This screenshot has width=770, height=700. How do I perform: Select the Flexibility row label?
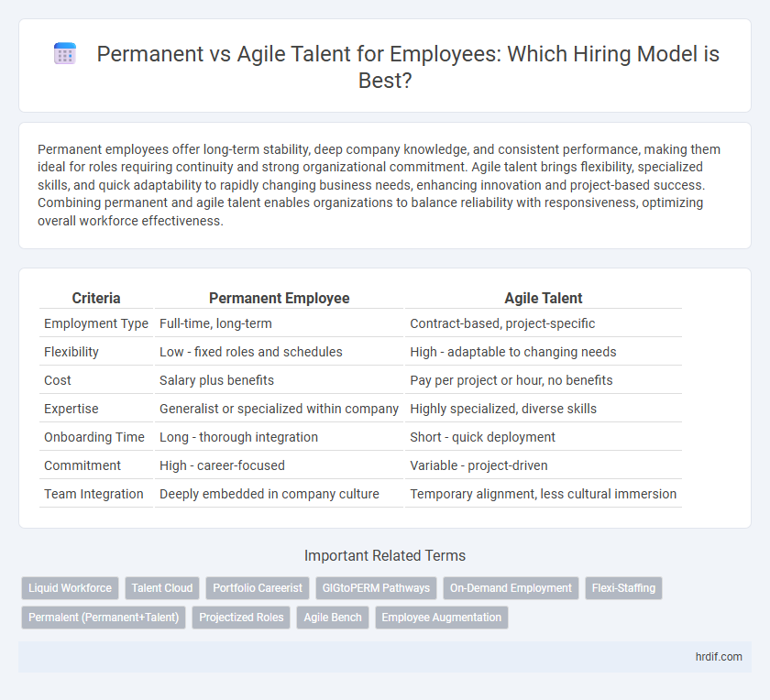(96, 352)
